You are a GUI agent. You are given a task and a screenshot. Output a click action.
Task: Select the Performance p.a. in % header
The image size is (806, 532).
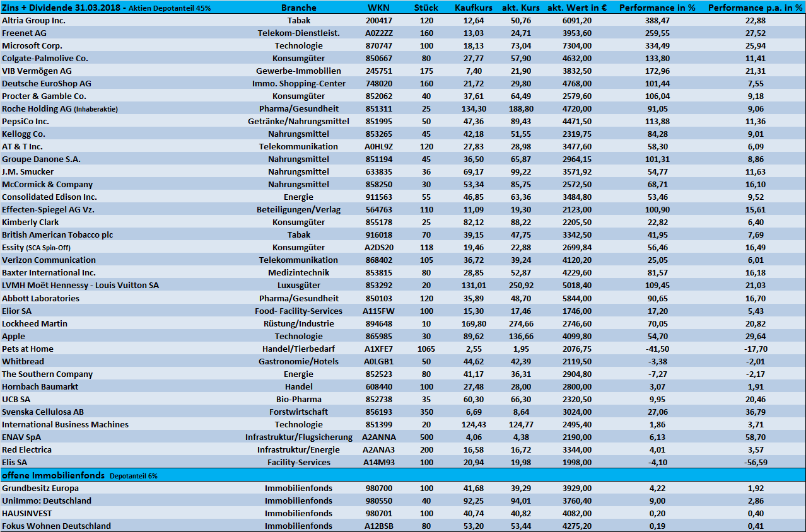pos(755,8)
